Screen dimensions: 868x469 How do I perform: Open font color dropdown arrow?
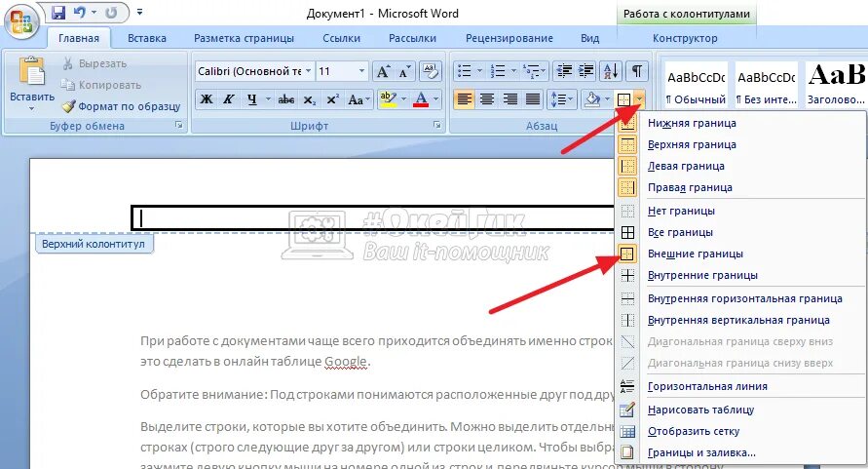(436, 99)
